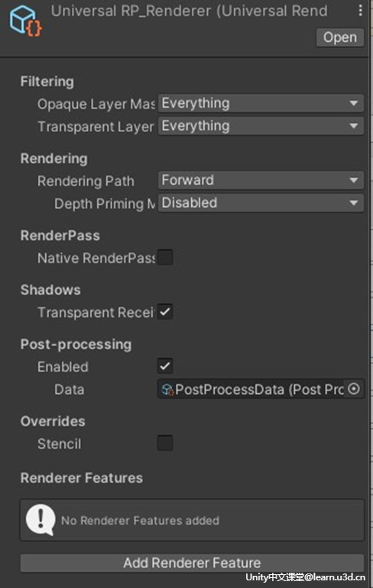Toggle the Native RenderPass checkbox
Screen dimensions: 373x588
point(165,257)
